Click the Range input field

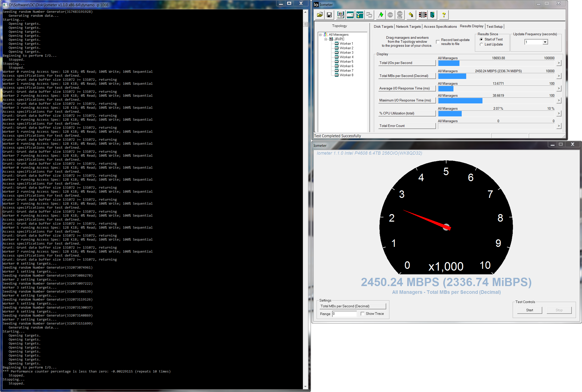coord(344,314)
